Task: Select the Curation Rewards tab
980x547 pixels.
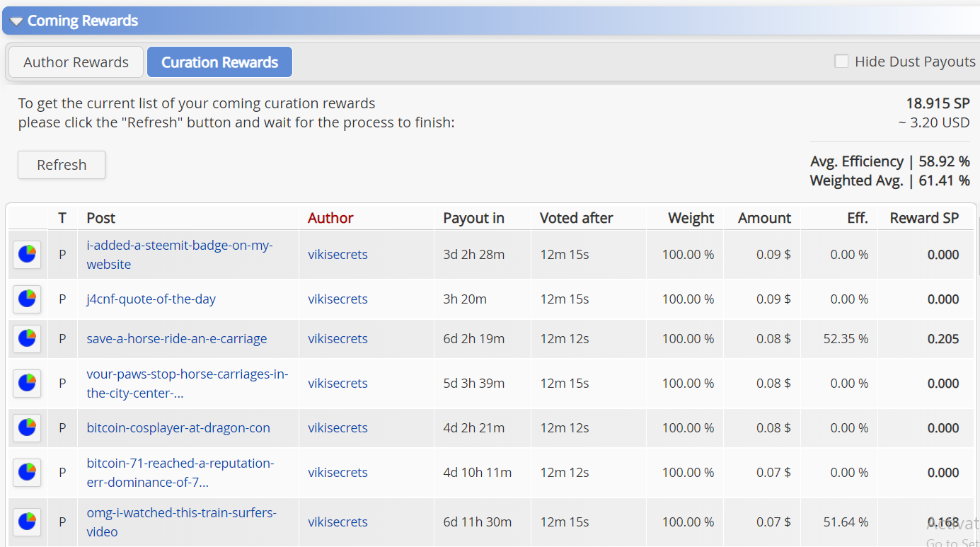Action: [x=219, y=62]
